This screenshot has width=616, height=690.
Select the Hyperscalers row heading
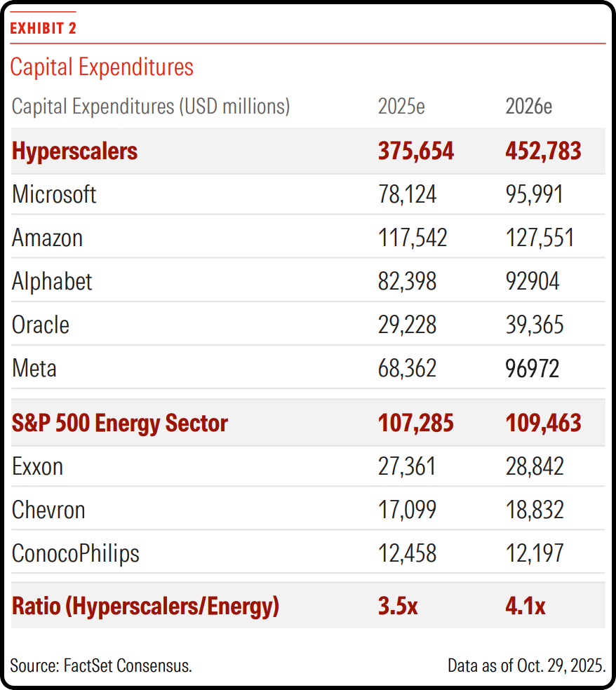tap(74, 151)
